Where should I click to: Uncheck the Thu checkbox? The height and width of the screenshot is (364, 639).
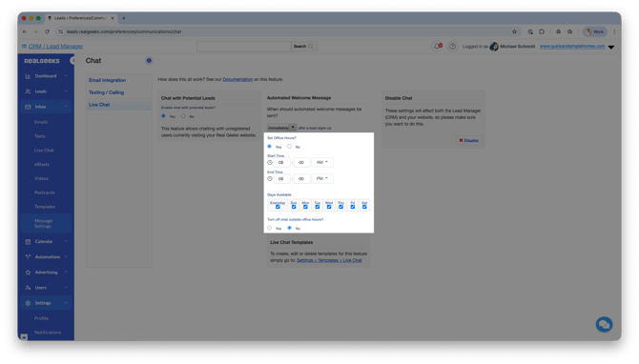[340, 207]
